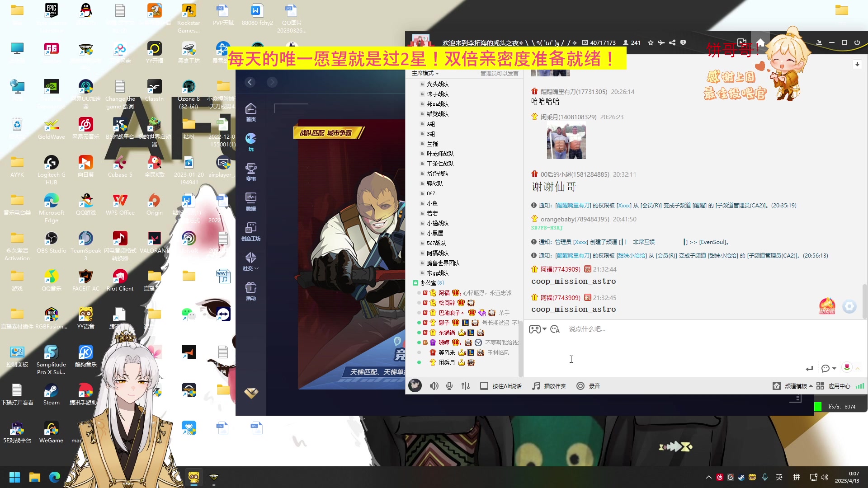Click the enter/send arrow icon in chat
Image resolution: width=868 pixels, height=488 pixels.
809,368
